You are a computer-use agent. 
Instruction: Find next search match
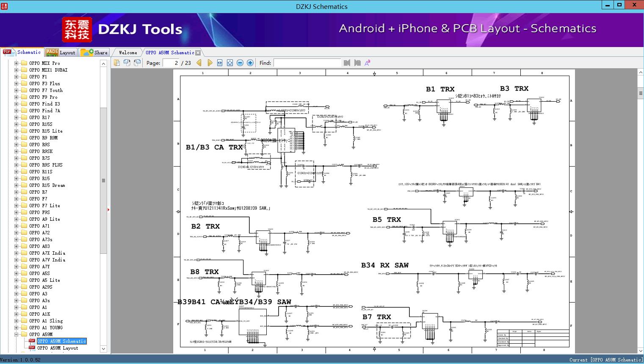point(357,63)
